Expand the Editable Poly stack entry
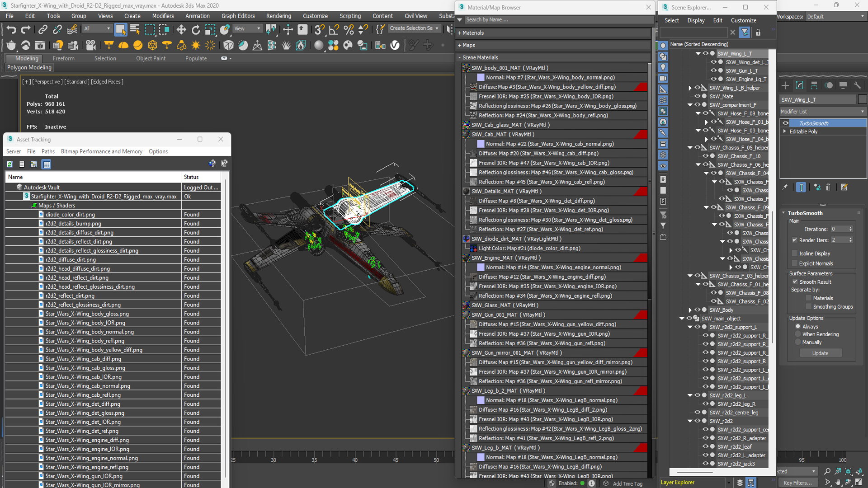This screenshot has width=868, height=488. (x=785, y=131)
